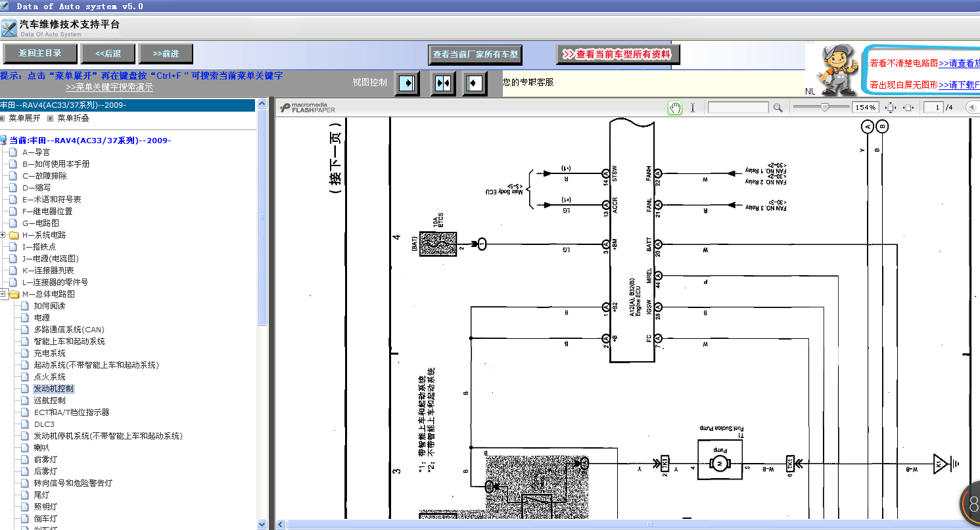Click the FlashPaper search text field
This screenshot has width=980, height=530.
point(738,108)
